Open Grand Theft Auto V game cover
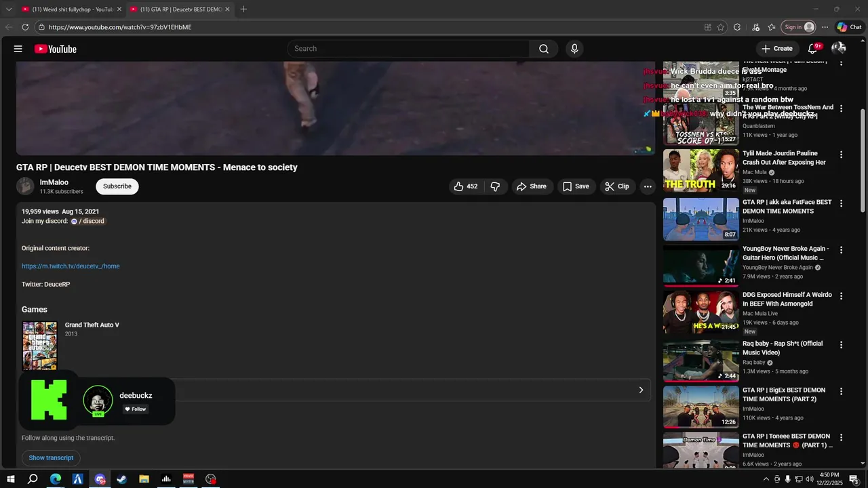Viewport: 868px width, 488px height. (39, 346)
